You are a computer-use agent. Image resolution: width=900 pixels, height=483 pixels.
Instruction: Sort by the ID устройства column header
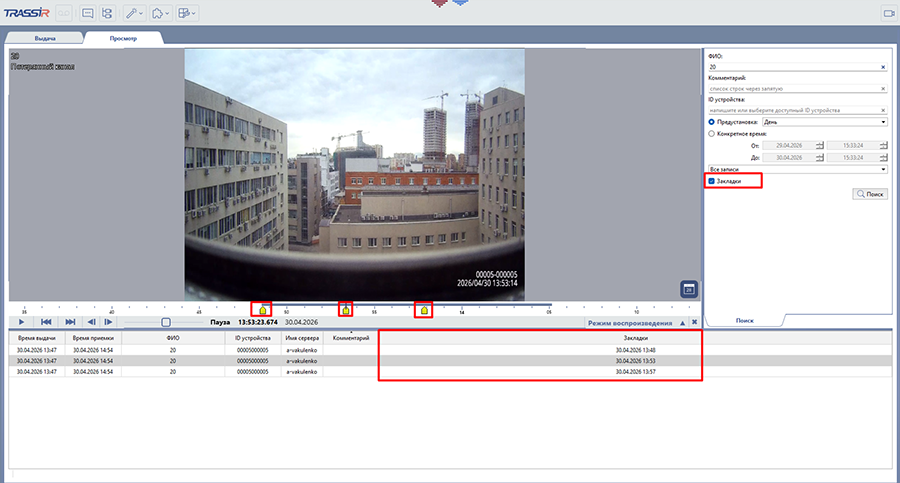coord(253,338)
